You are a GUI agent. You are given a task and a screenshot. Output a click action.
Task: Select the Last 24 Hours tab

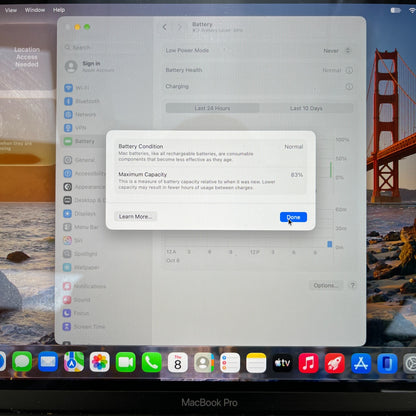tap(212, 108)
